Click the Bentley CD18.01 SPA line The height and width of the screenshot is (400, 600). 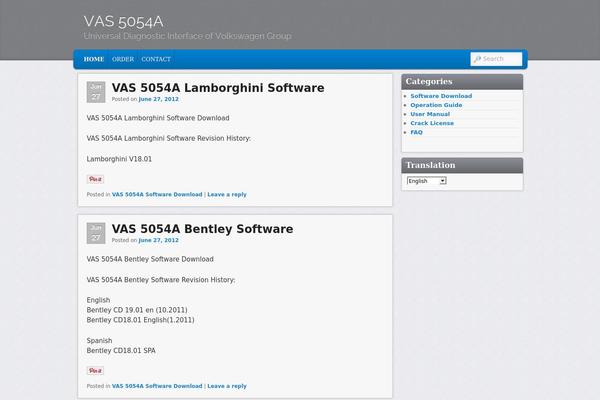point(121,351)
